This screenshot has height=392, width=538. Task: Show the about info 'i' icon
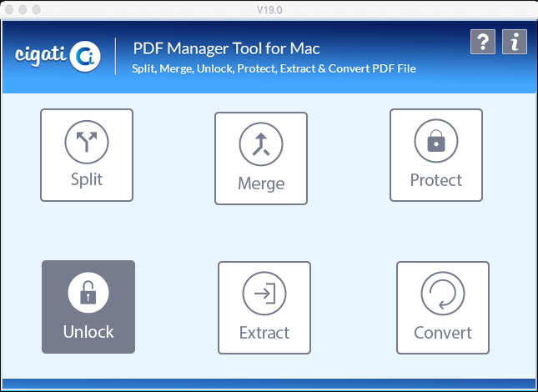coord(515,42)
